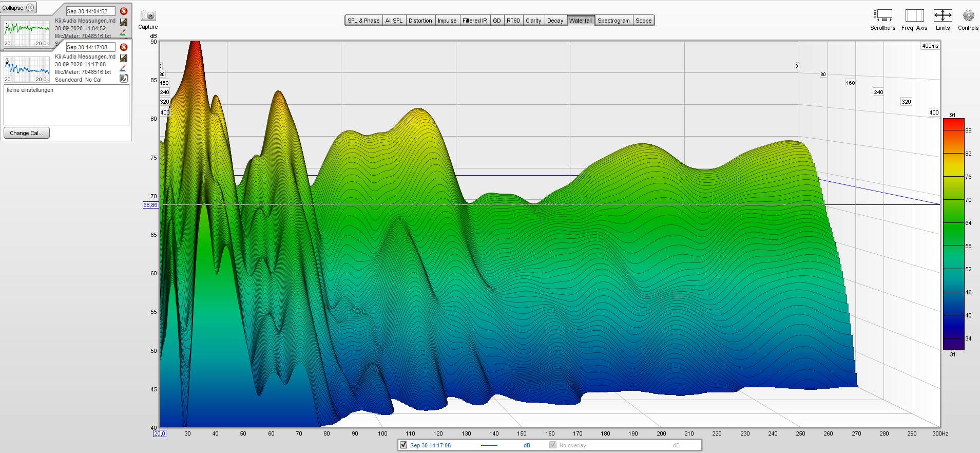Toggle the notes icon for measurement 2
This screenshot has height=453, width=980.
(124, 78)
